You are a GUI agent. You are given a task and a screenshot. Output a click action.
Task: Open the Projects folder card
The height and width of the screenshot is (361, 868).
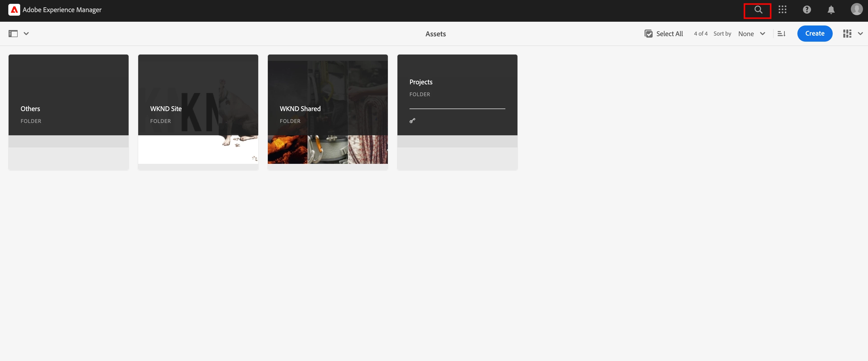click(x=457, y=101)
